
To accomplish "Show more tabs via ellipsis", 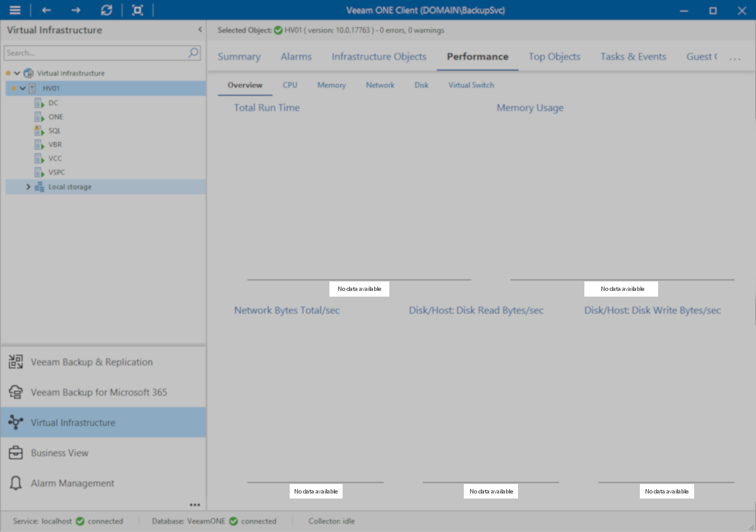I will (x=735, y=58).
